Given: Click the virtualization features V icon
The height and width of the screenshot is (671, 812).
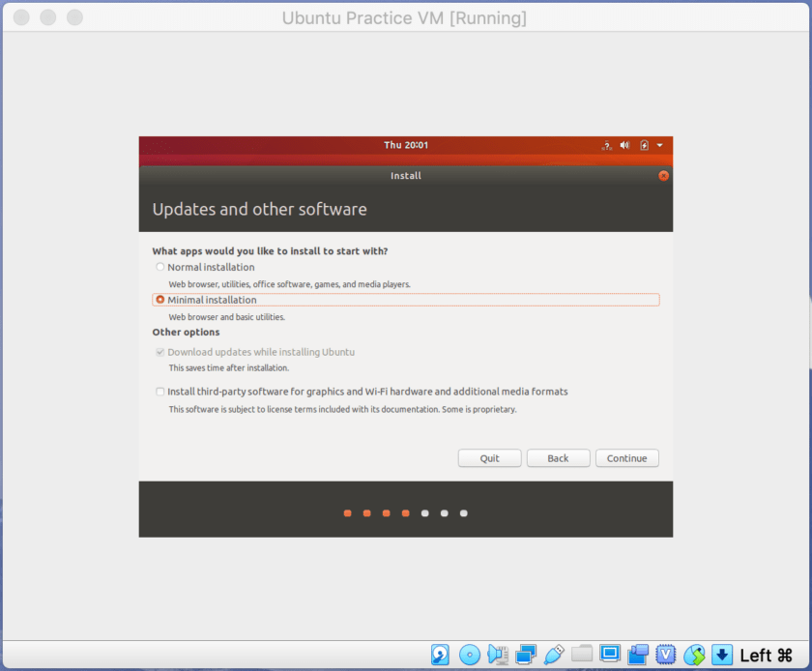Looking at the screenshot, I should click(x=665, y=655).
